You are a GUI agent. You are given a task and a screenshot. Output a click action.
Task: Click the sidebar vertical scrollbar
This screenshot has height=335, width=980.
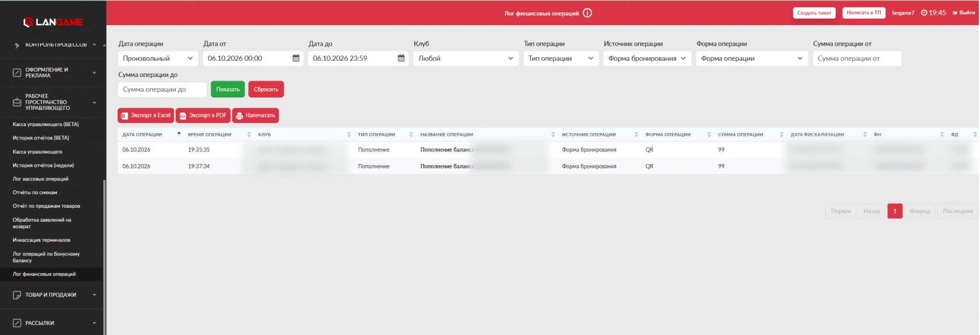[x=104, y=257]
